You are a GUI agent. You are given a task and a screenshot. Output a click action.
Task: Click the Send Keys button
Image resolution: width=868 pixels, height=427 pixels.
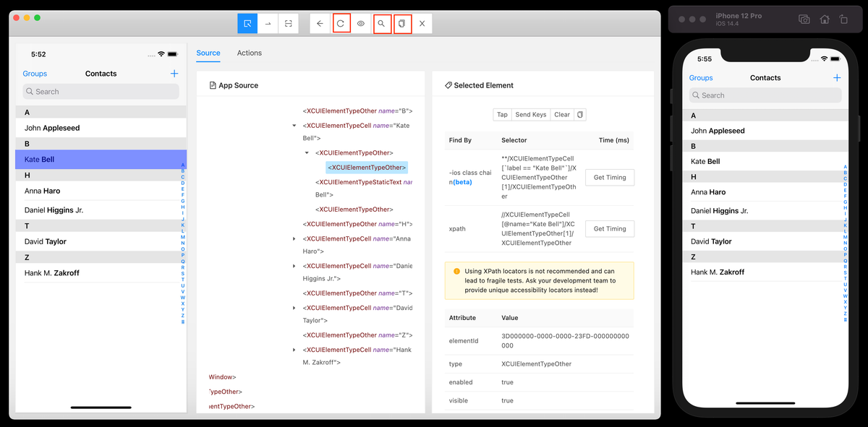(x=530, y=114)
